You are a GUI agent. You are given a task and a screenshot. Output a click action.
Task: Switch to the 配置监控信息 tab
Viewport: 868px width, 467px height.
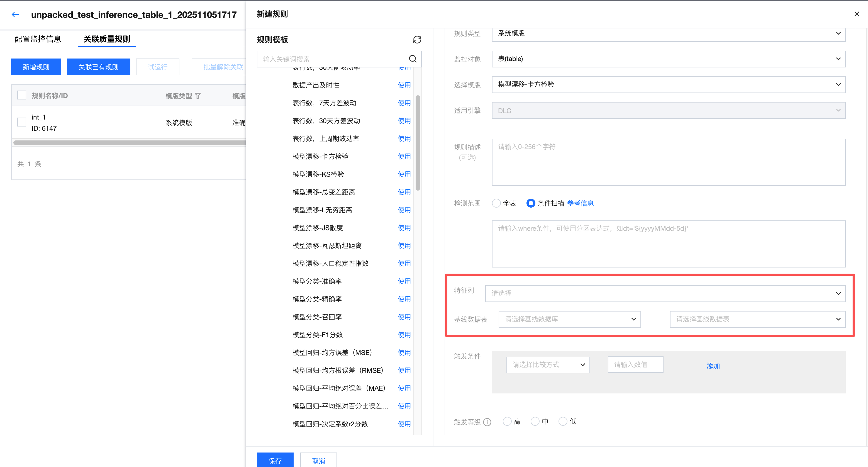click(38, 39)
